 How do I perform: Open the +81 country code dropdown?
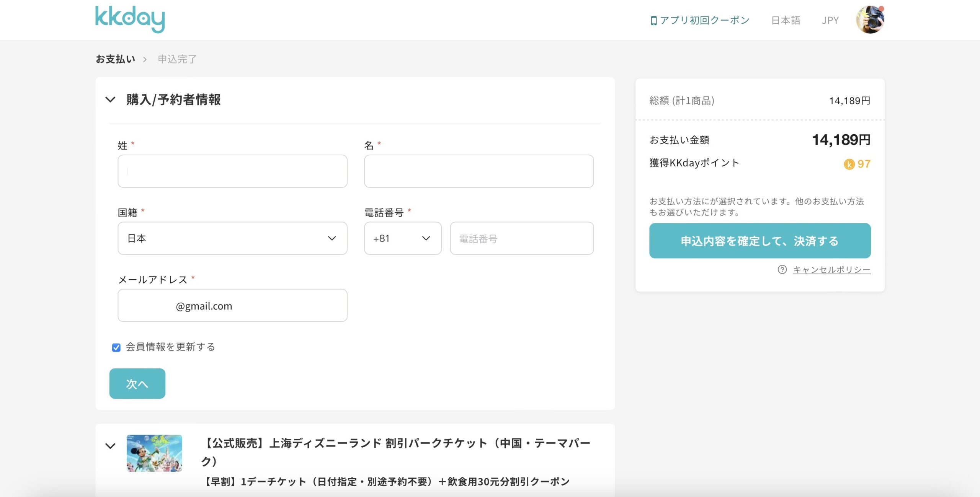(403, 238)
